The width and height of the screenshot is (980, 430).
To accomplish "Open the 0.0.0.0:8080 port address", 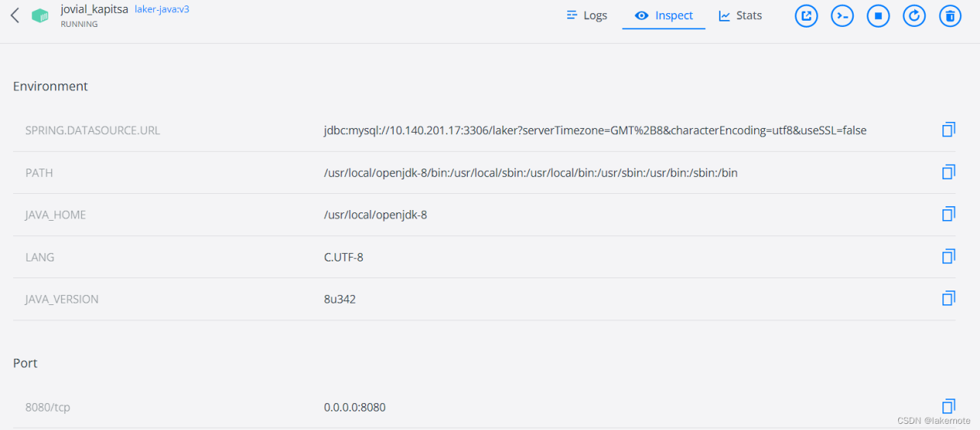I will pyautogui.click(x=354, y=407).
